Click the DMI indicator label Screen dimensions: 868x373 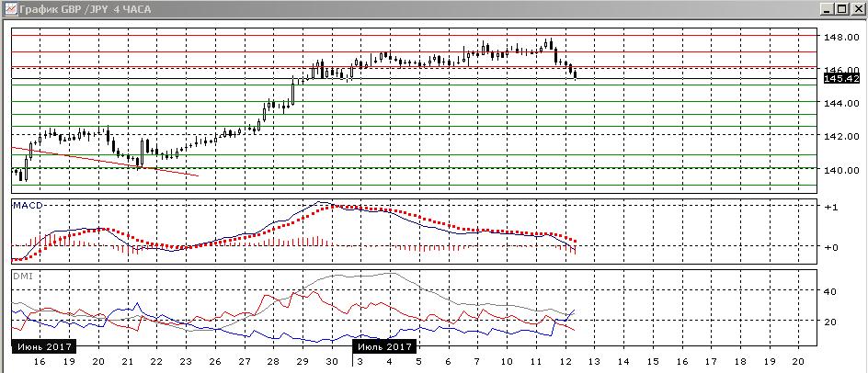[x=23, y=276]
